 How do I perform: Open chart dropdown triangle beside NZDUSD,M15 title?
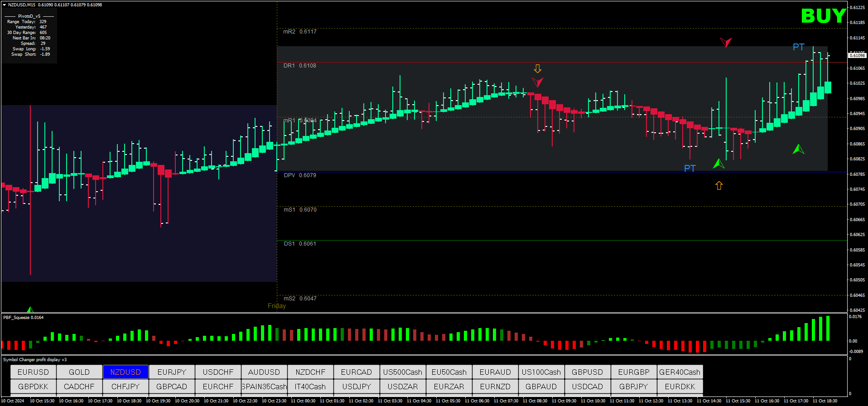click(5, 5)
